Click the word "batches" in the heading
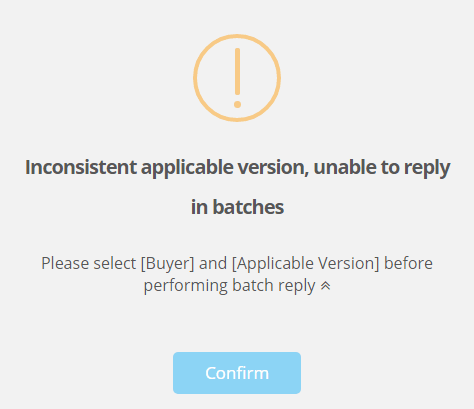The height and width of the screenshot is (409, 474). click(248, 207)
